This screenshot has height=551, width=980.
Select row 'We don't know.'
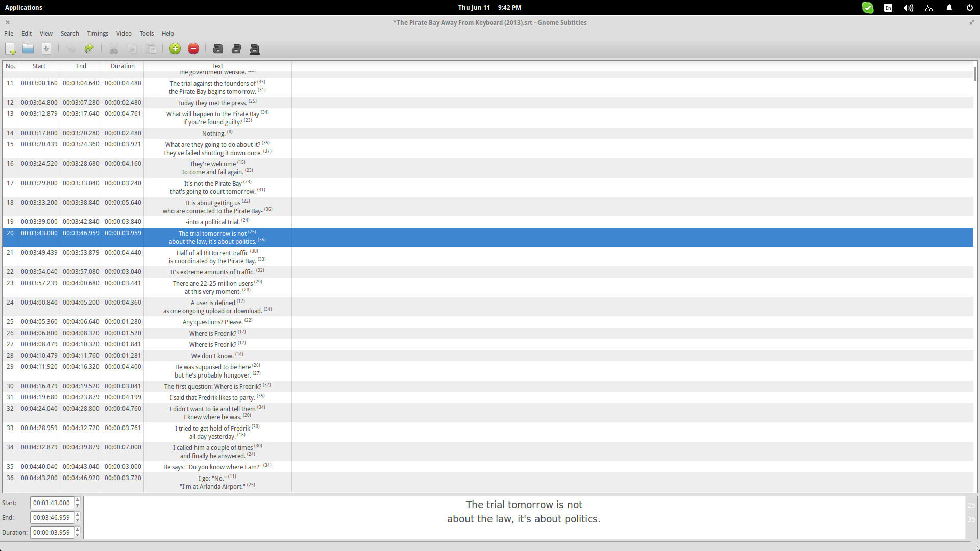coord(487,356)
